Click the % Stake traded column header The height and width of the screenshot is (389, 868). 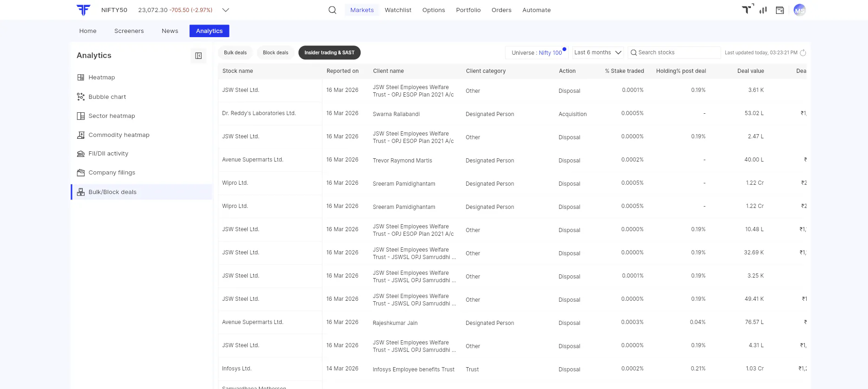[x=625, y=71]
